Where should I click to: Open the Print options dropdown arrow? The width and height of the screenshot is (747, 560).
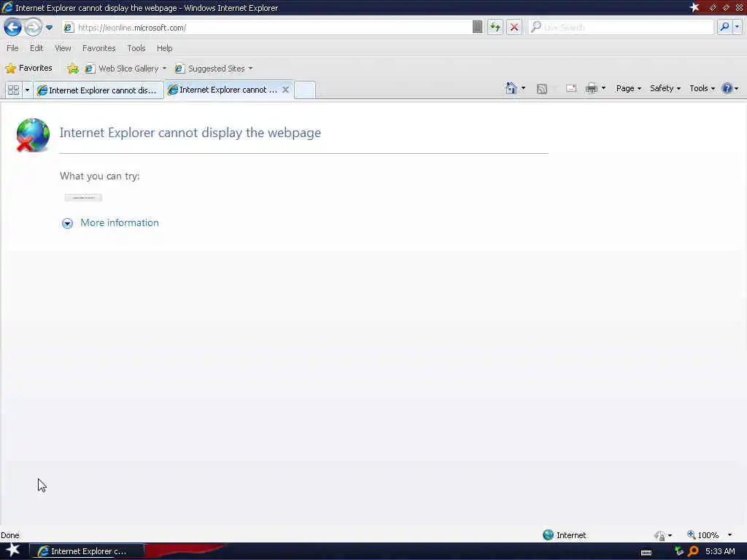pyautogui.click(x=603, y=88)
